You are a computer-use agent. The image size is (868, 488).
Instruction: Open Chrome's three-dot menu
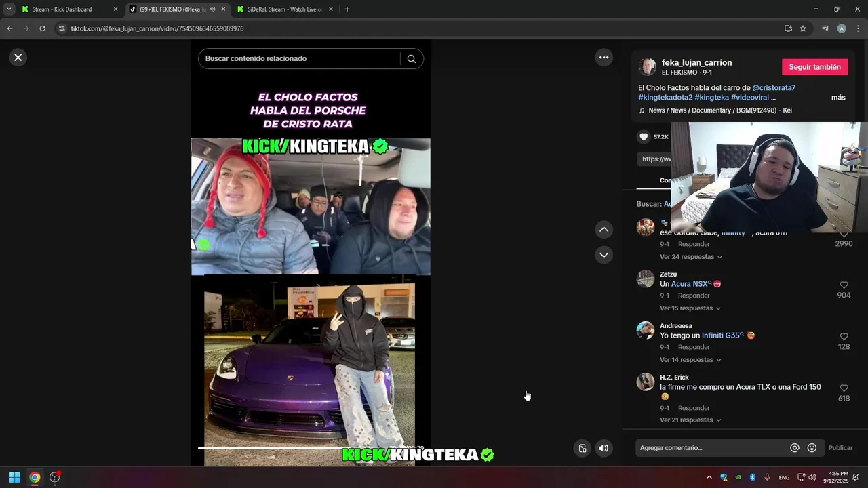pyautogui.click(x=858, y=28)
